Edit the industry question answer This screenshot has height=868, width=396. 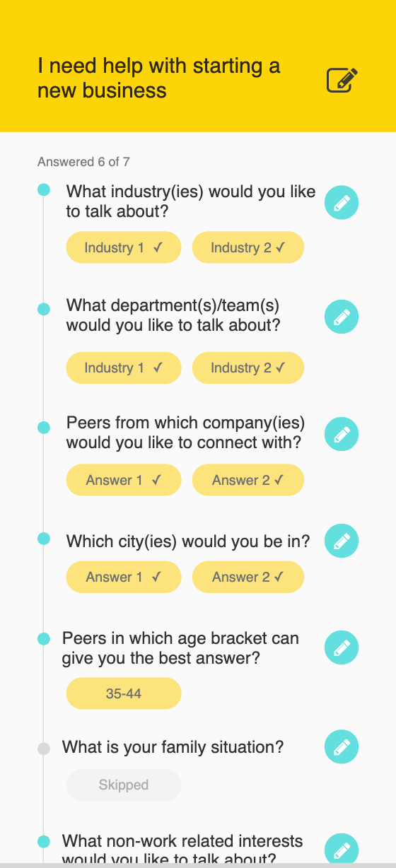342,204
